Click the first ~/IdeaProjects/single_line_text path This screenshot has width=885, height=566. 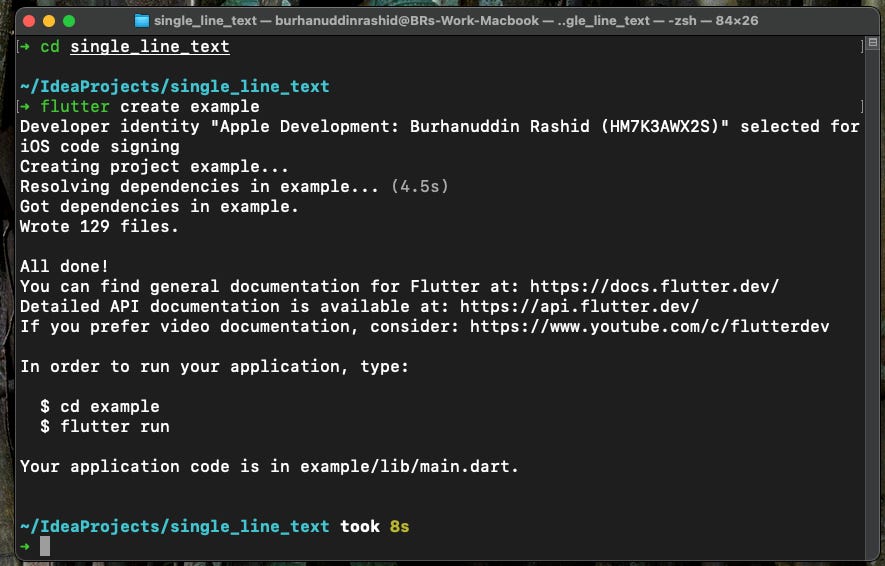point(174,86)
